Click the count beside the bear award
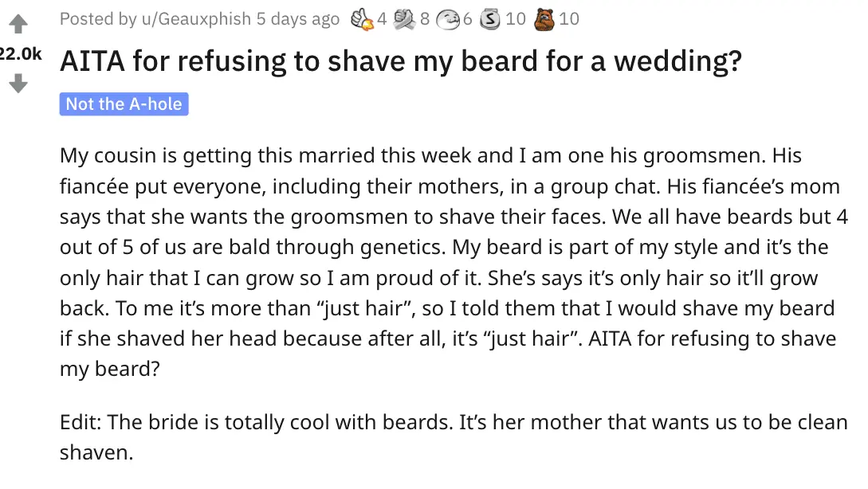 tap(570, 18)
